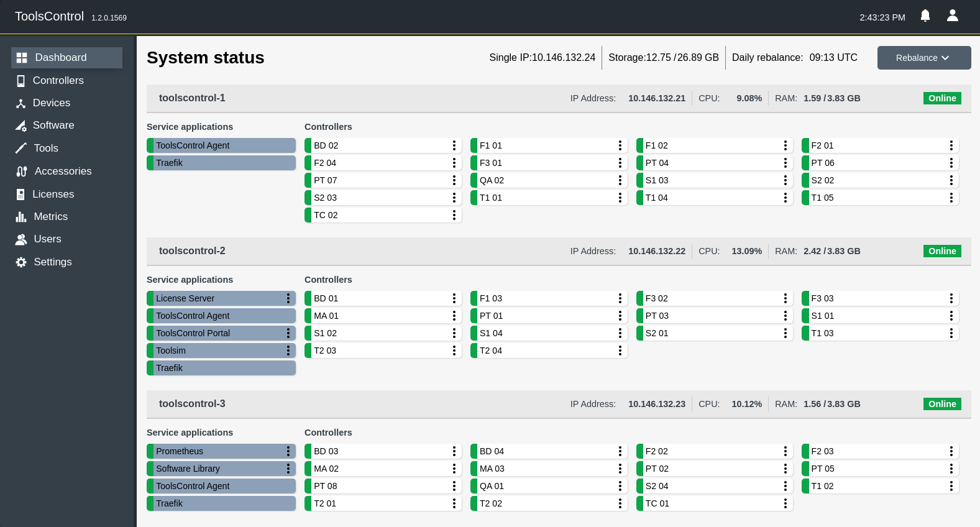Click IP address 10.146.132.22

657,251
